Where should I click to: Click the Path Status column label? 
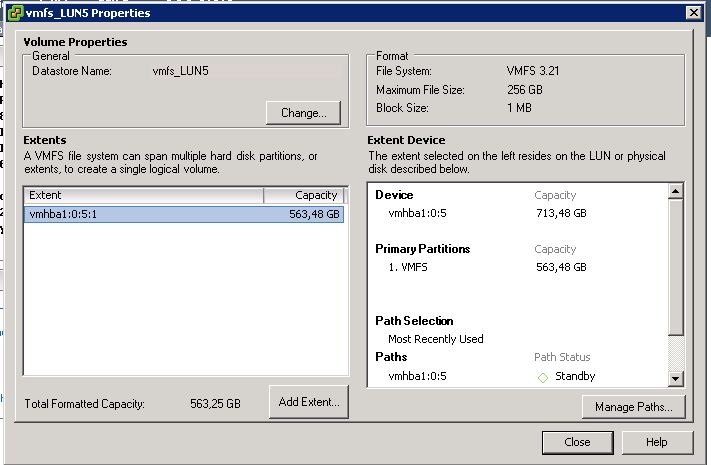pyautogui.click(x=562, y=357)
